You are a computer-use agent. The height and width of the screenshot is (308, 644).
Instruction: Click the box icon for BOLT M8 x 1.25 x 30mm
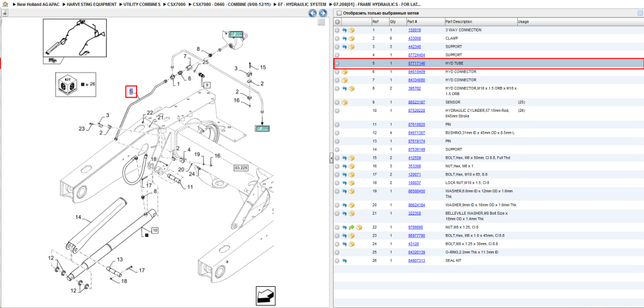352,244
